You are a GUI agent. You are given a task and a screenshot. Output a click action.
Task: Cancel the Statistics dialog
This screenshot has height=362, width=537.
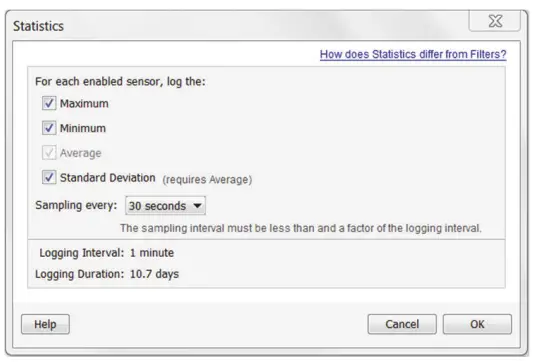click(402, 324)
